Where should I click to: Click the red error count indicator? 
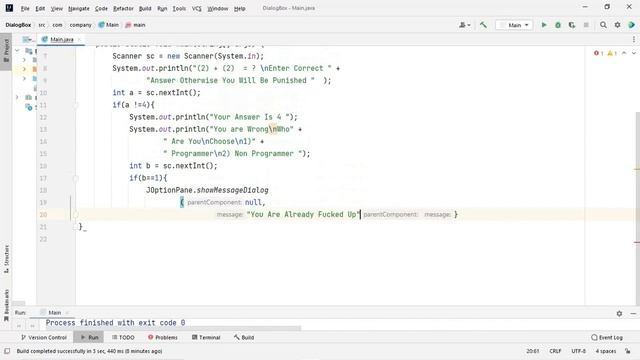(598, 53)
